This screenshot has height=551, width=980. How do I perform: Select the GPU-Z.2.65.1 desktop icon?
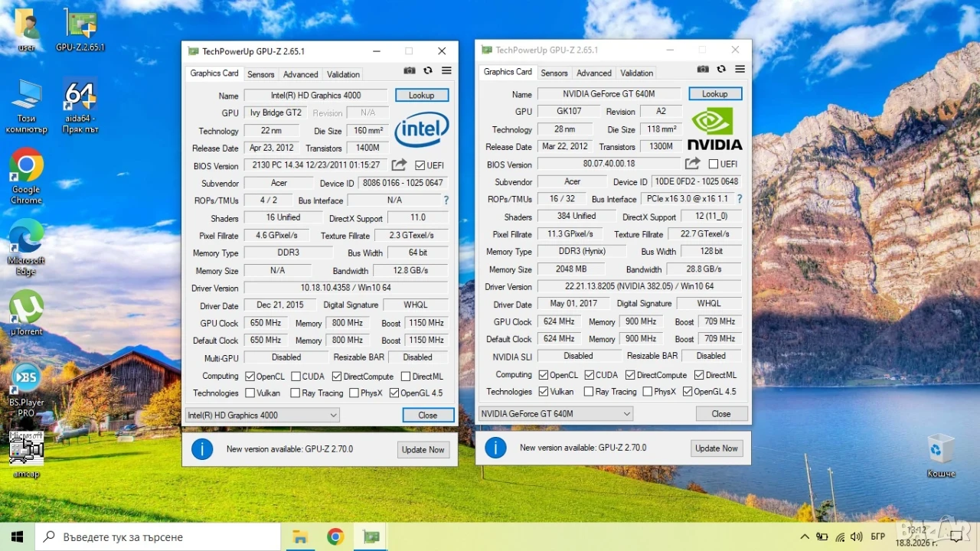point(80,30)
